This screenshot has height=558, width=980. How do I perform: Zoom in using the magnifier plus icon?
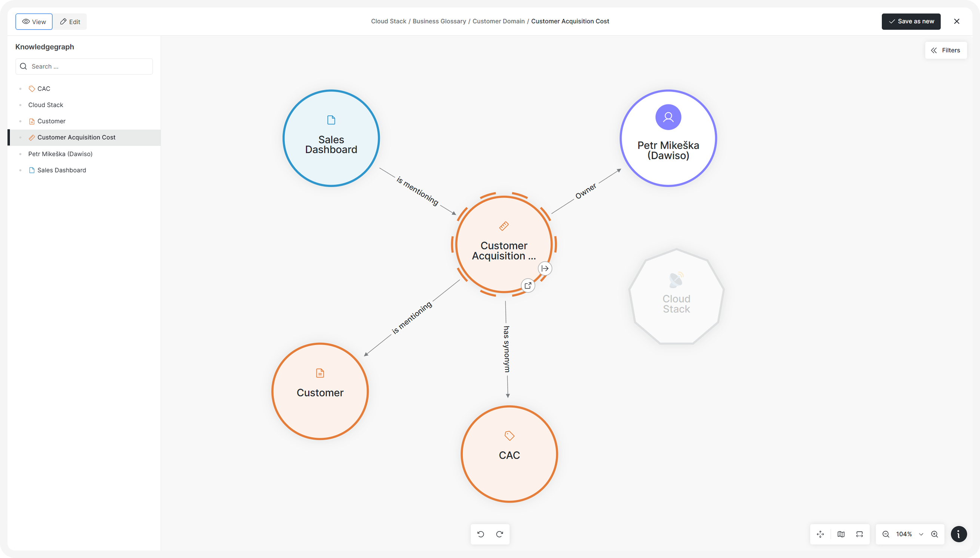point(934,534)
